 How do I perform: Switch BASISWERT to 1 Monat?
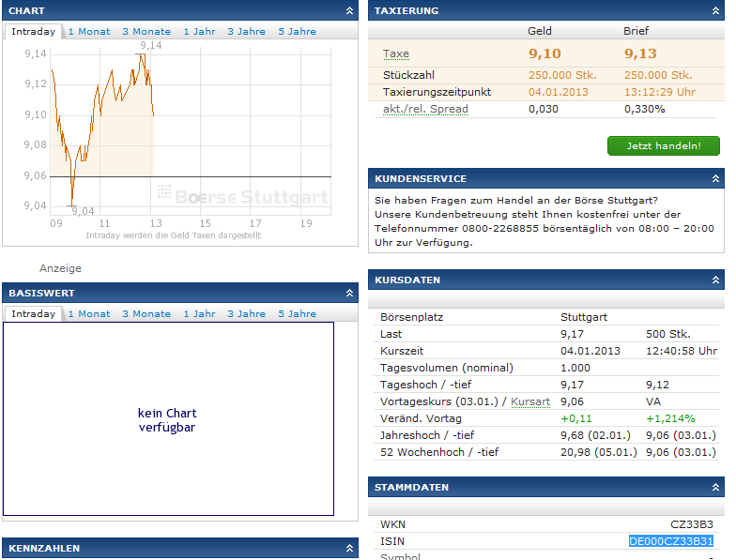click(88, 313)
